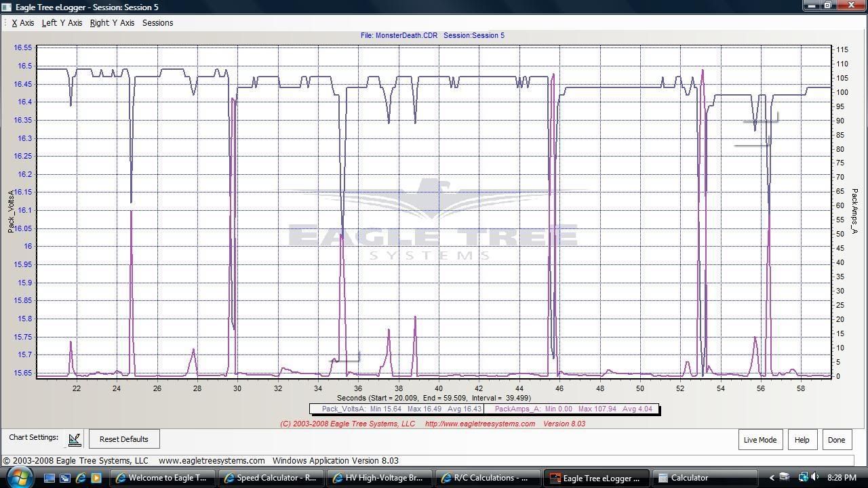Image resolution: width=868 pixels, height=488 pixels.
Task: Open Windows Media Player quick launch icon
Action: [x=96, y=478]
